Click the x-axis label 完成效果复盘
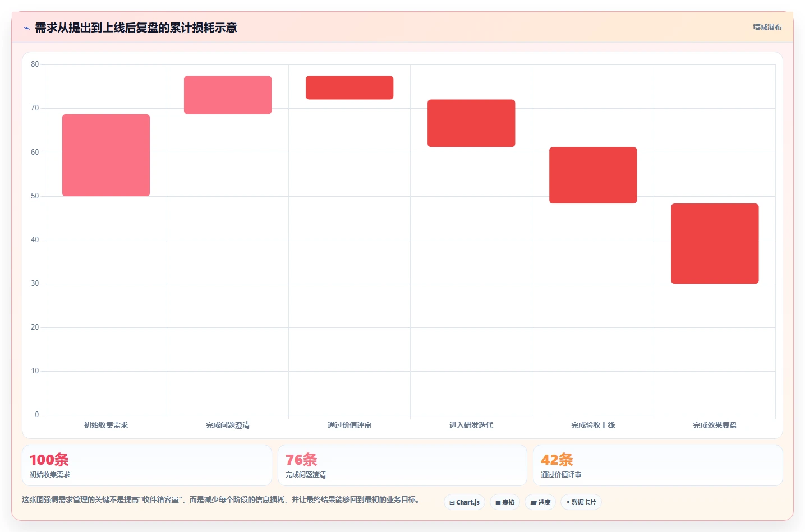Image resolution: width=805 pixels, height=532 pixels. [x=715, y=425]
